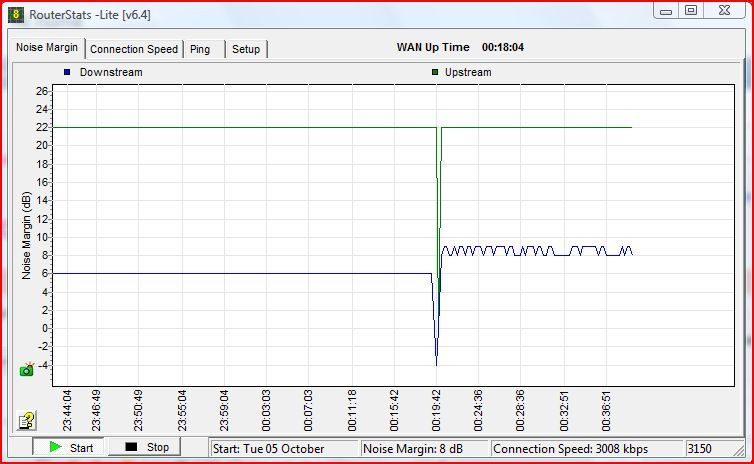Click the camera snapshot icon
The image size is (754, 464).
[x=27, y=369]
